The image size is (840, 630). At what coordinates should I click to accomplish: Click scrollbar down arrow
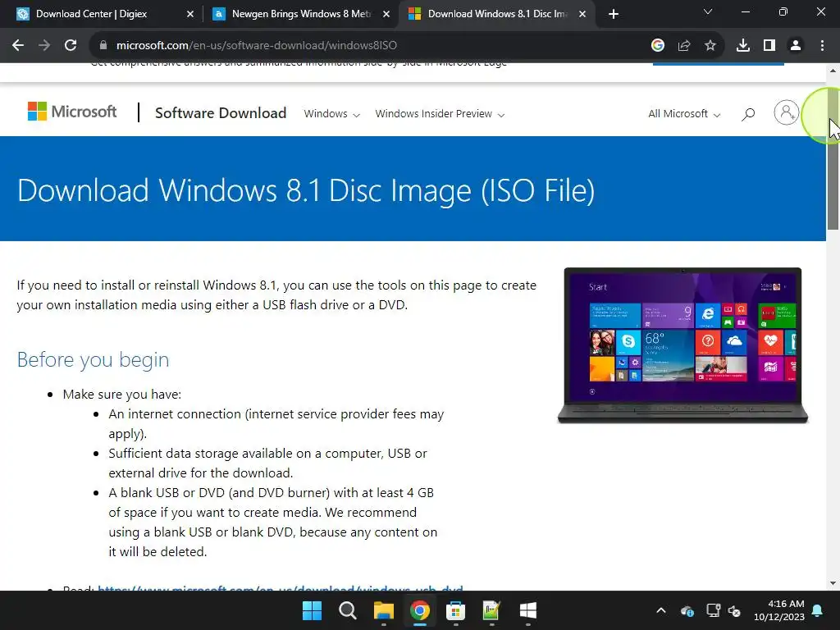(833, 583)
